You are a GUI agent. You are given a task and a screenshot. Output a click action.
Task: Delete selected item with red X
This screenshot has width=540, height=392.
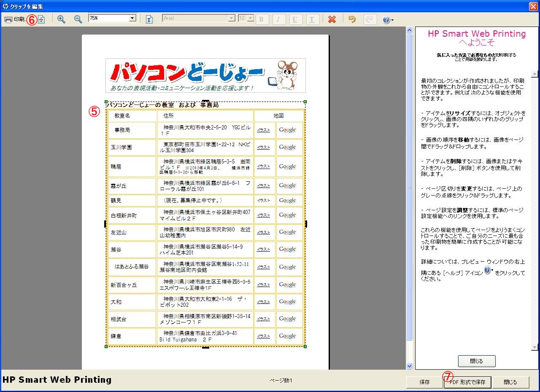[332, 19]
